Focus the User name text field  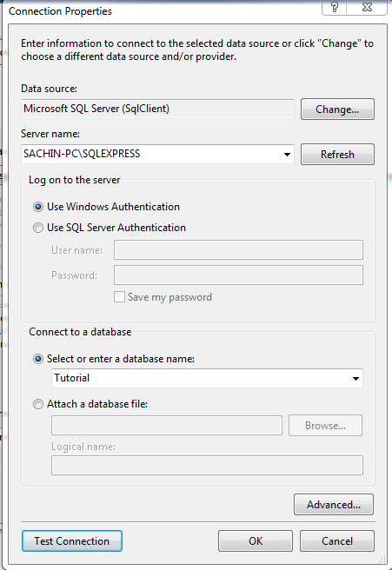(238, 249)
